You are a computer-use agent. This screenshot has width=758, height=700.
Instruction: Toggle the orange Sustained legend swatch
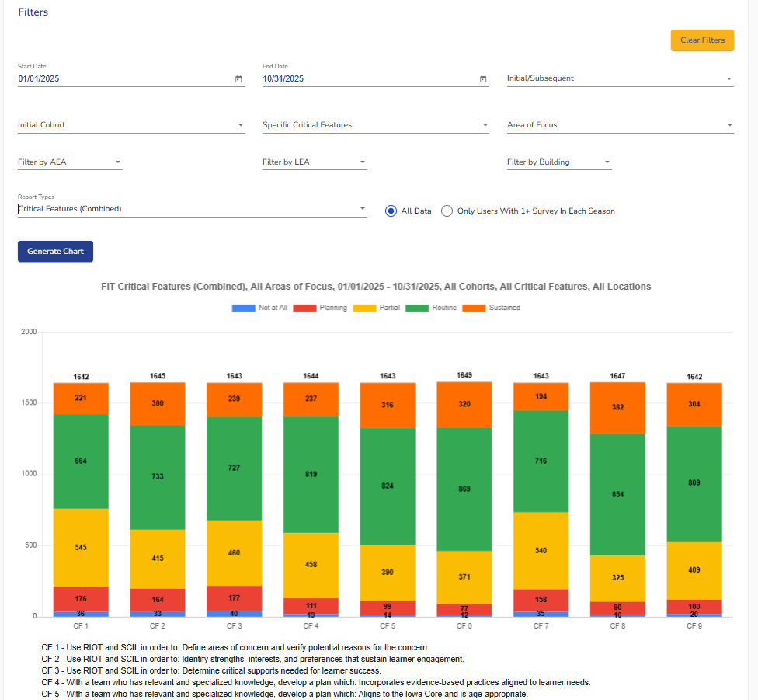[x=473, y=308]
